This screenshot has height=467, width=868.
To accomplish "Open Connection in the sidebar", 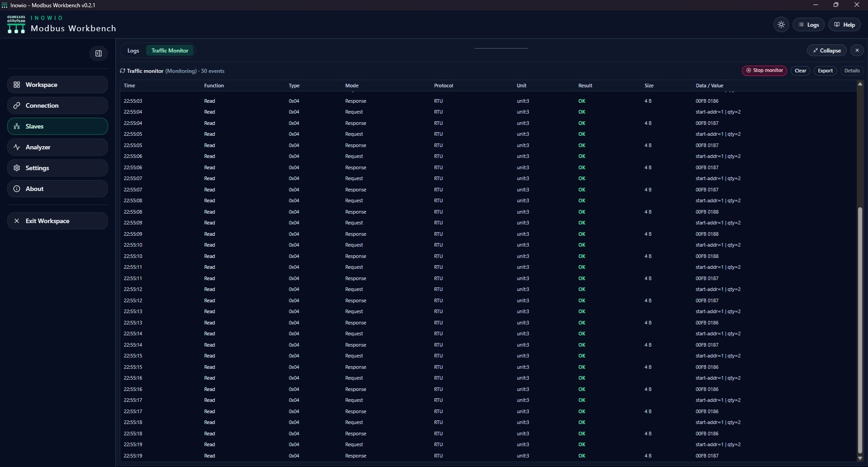I will pos(57,105).
